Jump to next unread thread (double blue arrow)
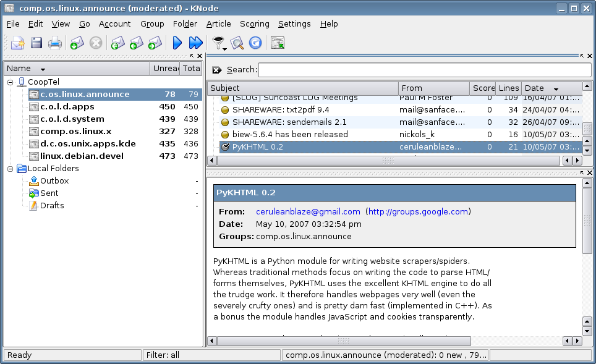Screen dimensions: 596x364 [x=195, y=43]
